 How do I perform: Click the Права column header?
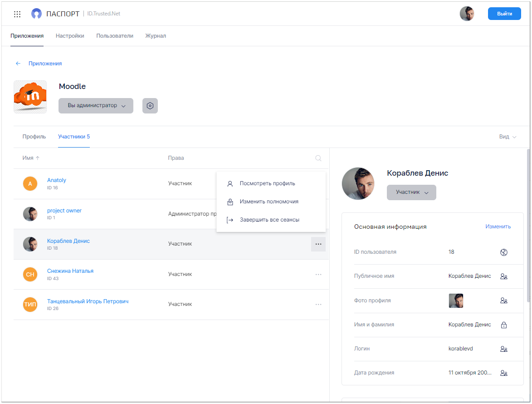click(176, 158)
